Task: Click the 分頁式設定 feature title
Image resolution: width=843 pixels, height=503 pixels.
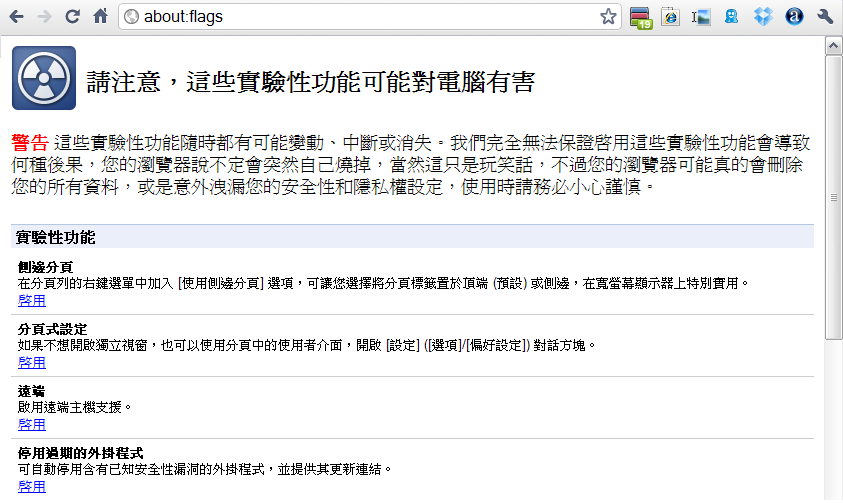Action: click(x=52, y=329)
